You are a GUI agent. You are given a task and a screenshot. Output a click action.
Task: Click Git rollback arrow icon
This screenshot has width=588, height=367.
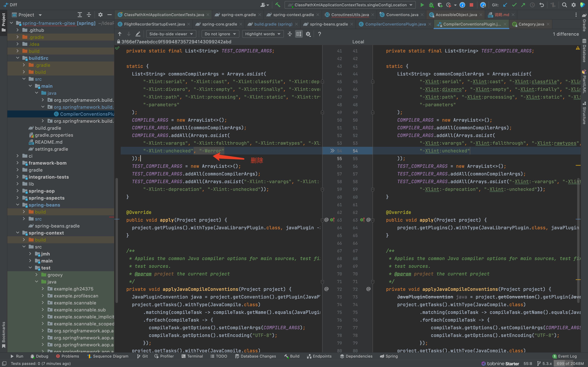(542, 5)
